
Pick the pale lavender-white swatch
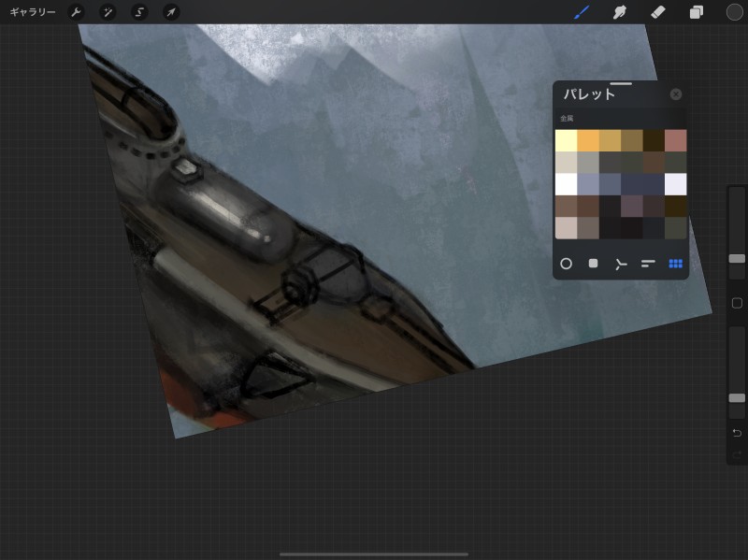(675, 184)
